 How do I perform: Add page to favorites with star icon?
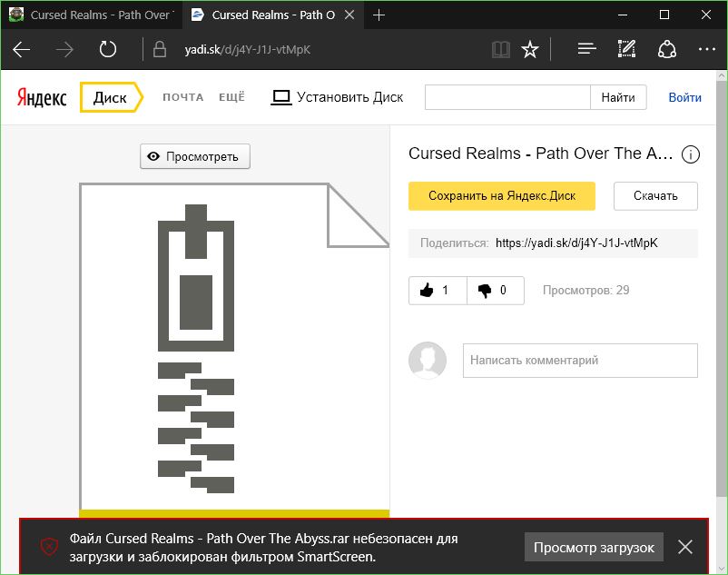point(530,49)
